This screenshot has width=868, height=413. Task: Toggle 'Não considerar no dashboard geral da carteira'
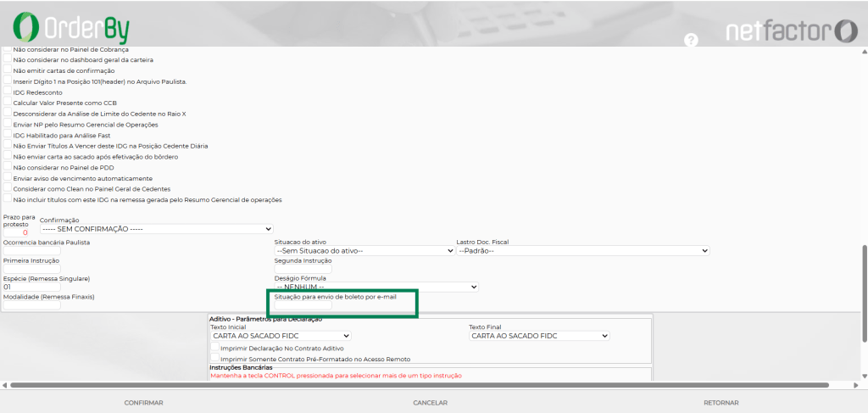7,59
